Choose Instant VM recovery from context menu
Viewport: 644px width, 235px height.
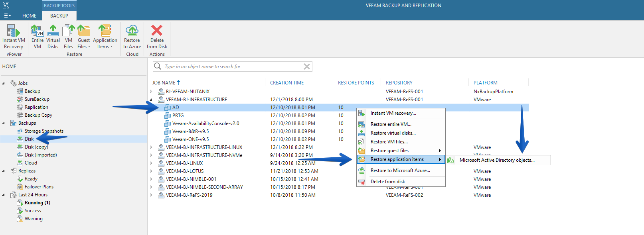pyautogui.click(x=401, y=113)
